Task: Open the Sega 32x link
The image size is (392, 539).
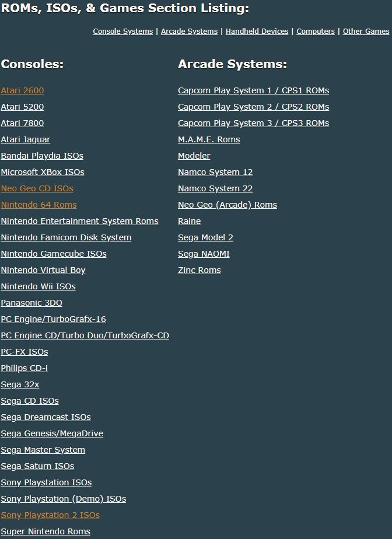Action: coord(20,384)
